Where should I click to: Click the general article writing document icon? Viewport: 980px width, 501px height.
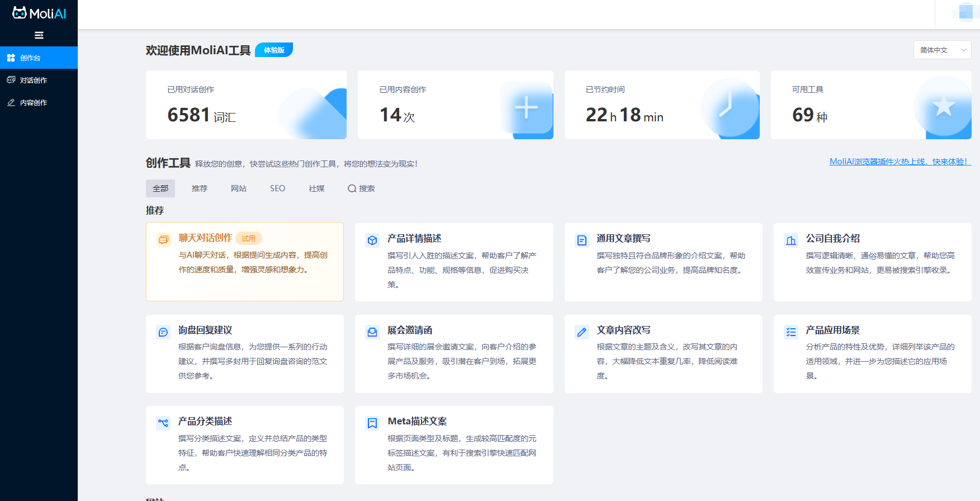coord(581,240)
